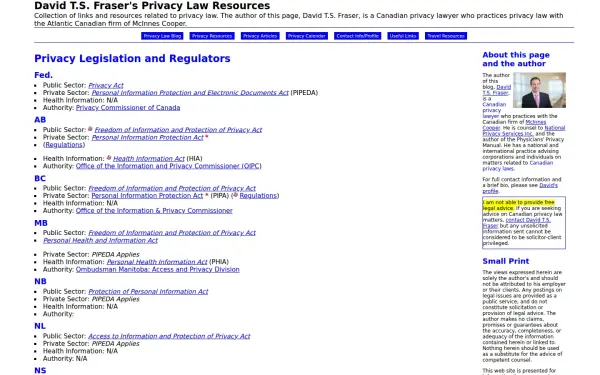
Task: Open Personal Information Protection and Electronic Documents Act
Action: point(190,93)
